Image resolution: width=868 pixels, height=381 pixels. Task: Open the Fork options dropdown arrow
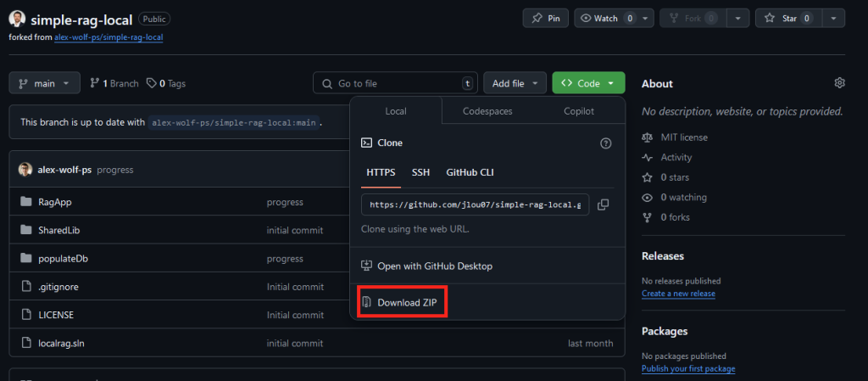pos(738,19)
